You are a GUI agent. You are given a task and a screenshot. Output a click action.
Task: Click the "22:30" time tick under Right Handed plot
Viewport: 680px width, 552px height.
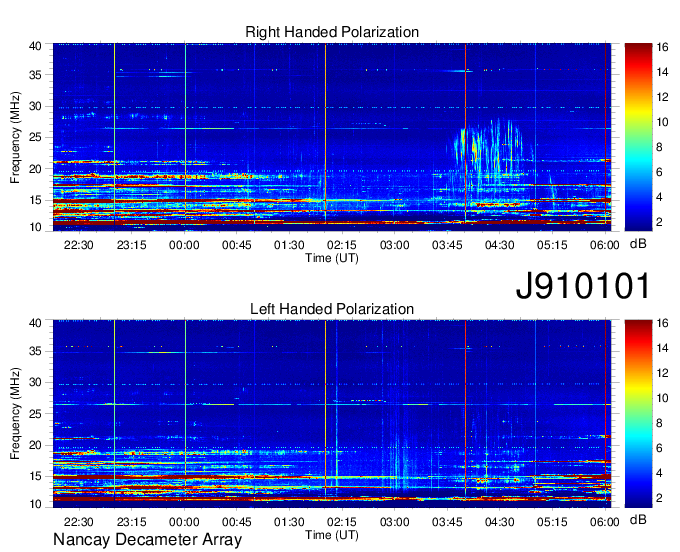(x=78, y=245)
